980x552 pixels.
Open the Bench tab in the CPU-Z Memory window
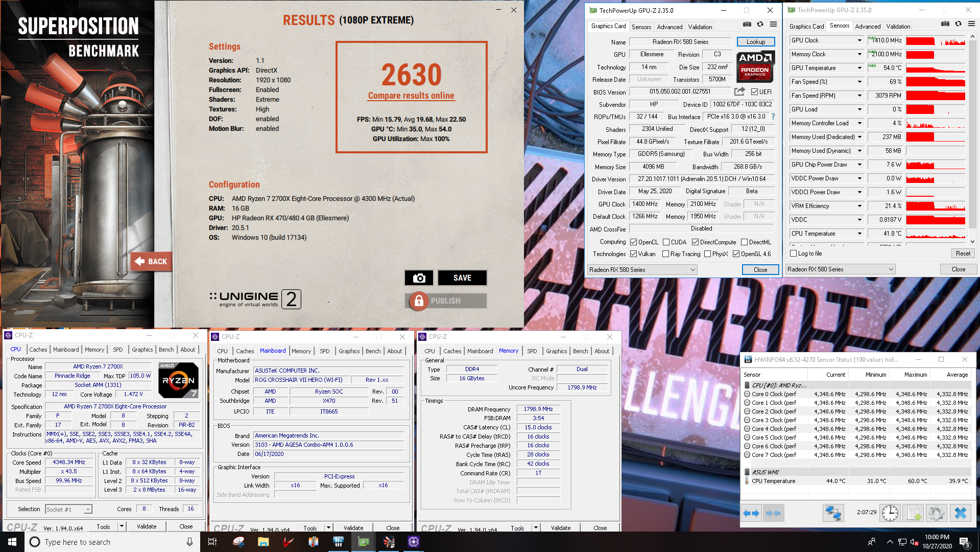coord(580,351)
